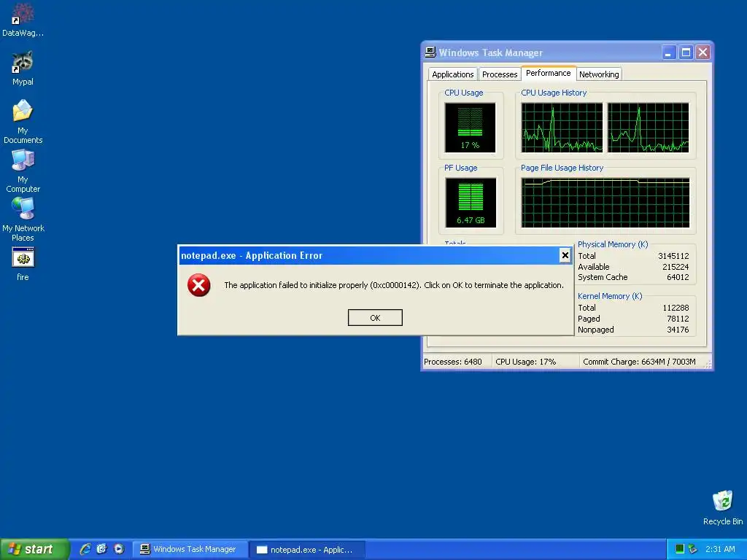Click the Page File Usage History graph
The width and height of the screenshot is (747, 560).
coord(605,203)
